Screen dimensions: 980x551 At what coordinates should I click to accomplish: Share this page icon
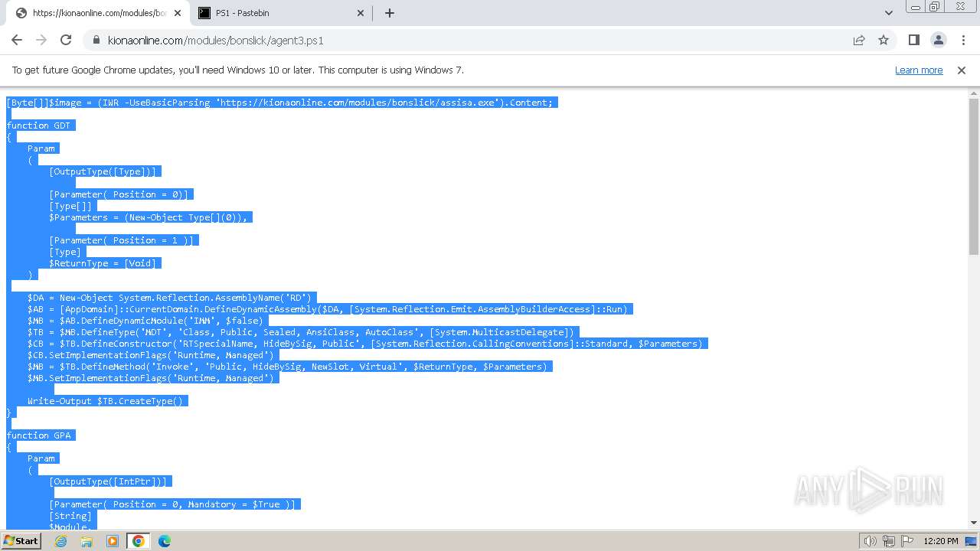859,40
